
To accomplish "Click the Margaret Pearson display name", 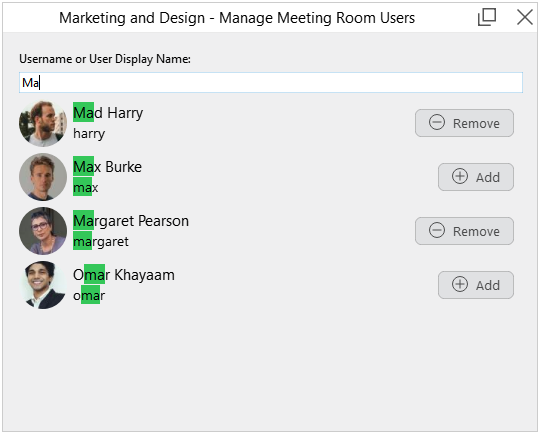I will (x=131, y=221).
